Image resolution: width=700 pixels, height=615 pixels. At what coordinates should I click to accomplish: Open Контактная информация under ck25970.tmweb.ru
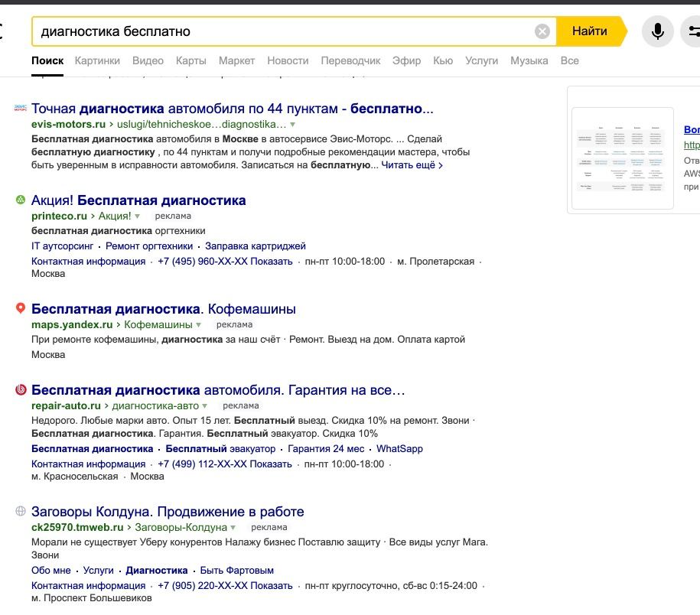(89, 585)
